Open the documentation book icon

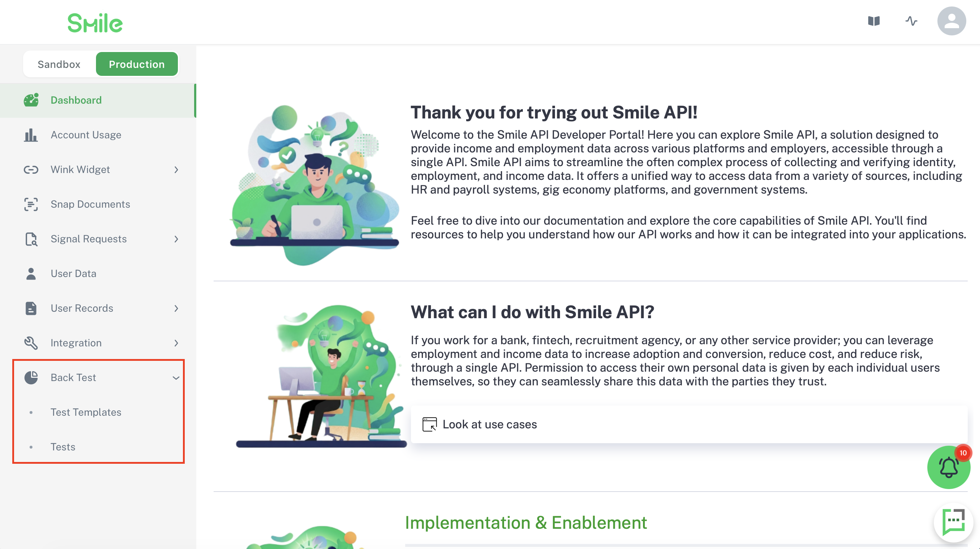[874, 21]
